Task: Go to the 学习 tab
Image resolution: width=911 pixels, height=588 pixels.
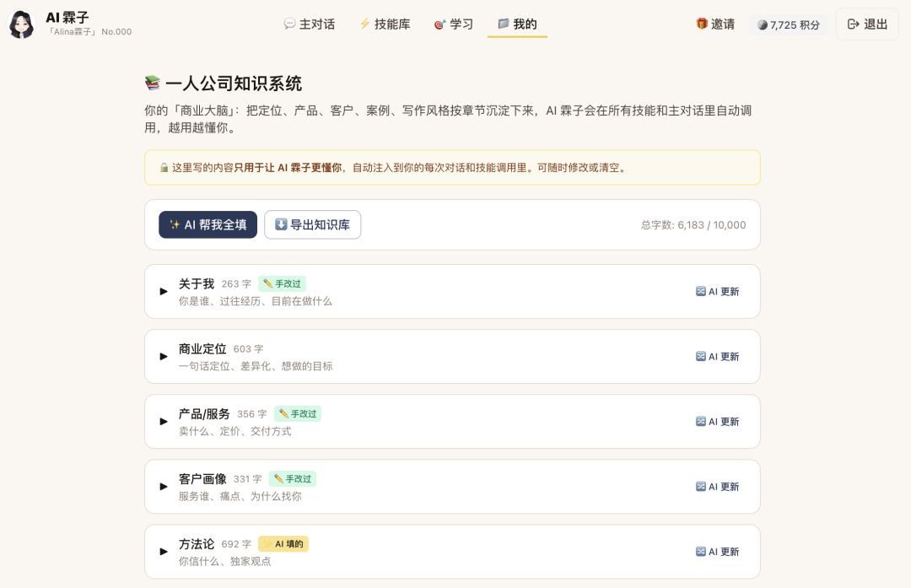Action: click(454, 24)
